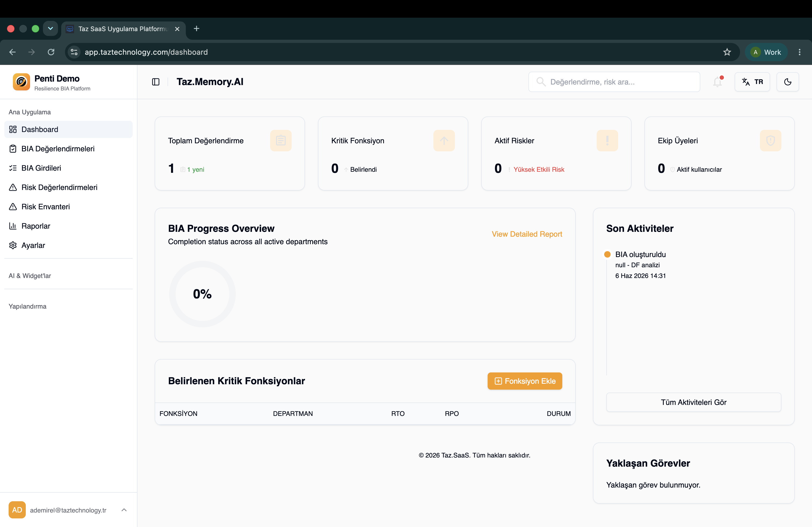Collapse the Ana Uygulama section header

click(30, 112)
